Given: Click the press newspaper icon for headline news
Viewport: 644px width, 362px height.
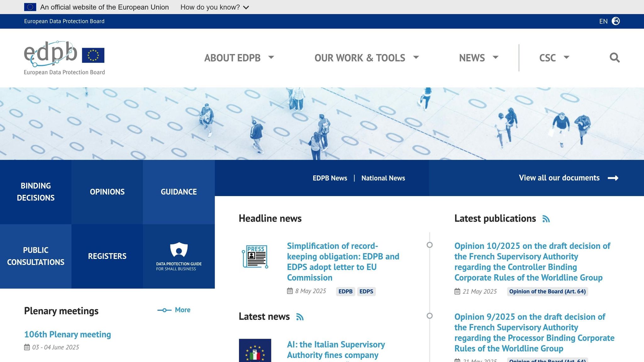Looking at the screenshot, I should pyautogui.click(x=255, y=257).
